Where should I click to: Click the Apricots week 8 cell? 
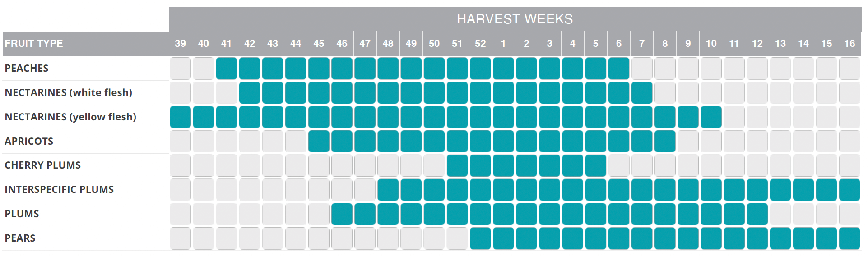665,141
